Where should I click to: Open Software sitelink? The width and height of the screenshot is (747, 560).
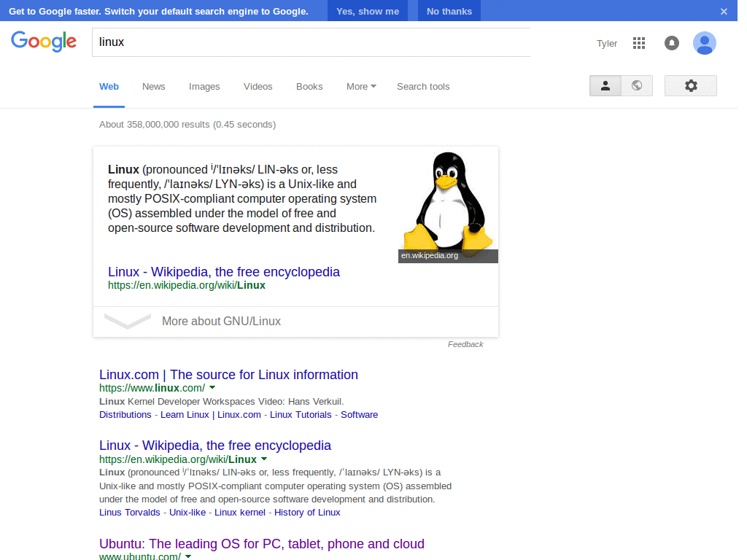coord(359,415)
